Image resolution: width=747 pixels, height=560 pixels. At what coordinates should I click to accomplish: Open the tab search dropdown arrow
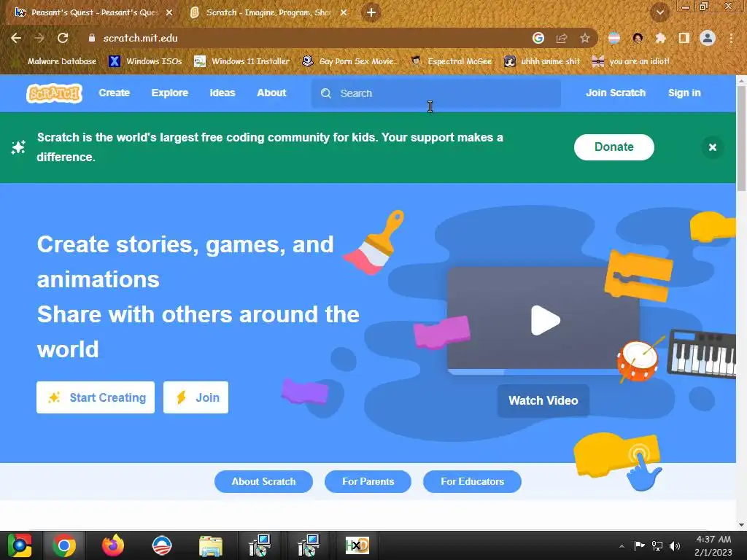[x=659, y=13]
